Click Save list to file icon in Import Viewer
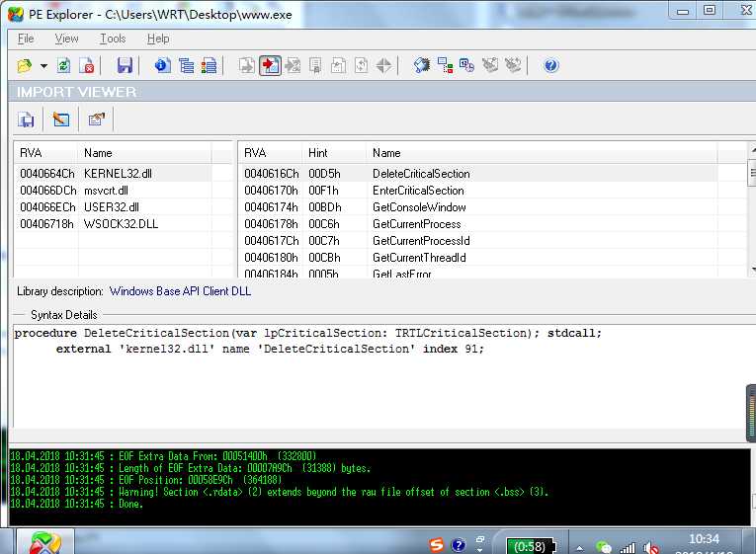The image size is (756, 554). [26, 119]
